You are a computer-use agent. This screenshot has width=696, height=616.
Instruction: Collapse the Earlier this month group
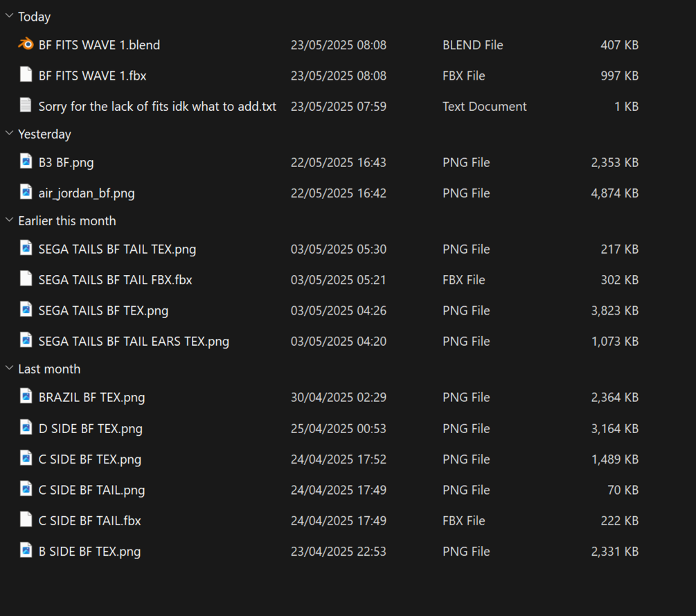pyautogui.click(x=9, y=220)
